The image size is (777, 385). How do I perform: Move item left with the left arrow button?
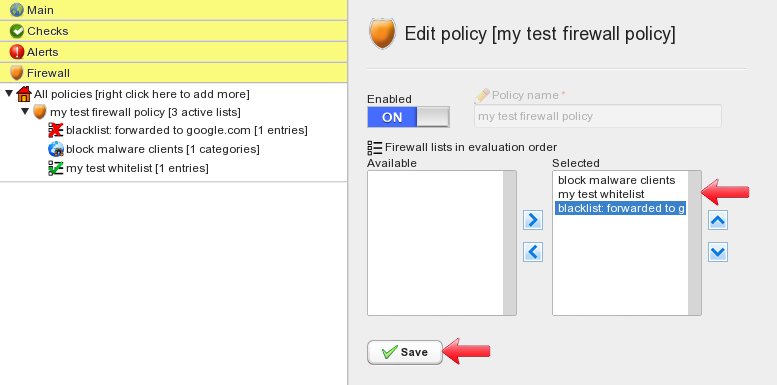coord(533,252)
